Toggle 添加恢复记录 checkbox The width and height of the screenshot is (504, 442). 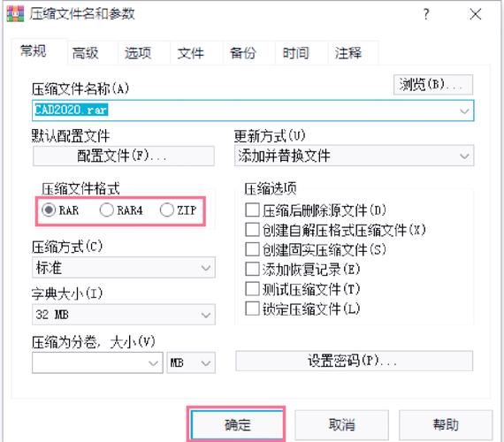252,269
